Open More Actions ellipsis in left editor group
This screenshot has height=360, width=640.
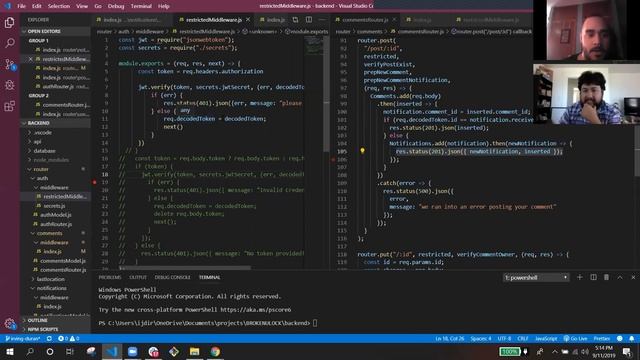pyautogui.click(x=322, y=19)
